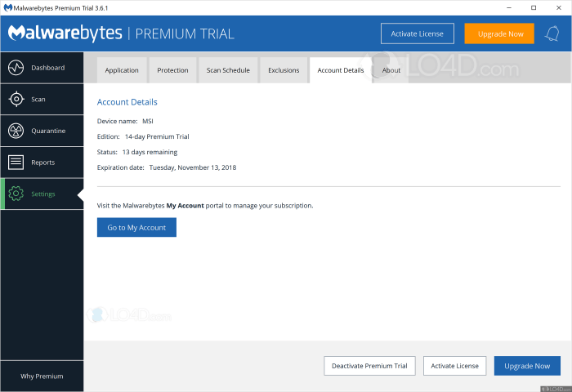Click the Scan crosshair icon

click(x=16, y=99)
